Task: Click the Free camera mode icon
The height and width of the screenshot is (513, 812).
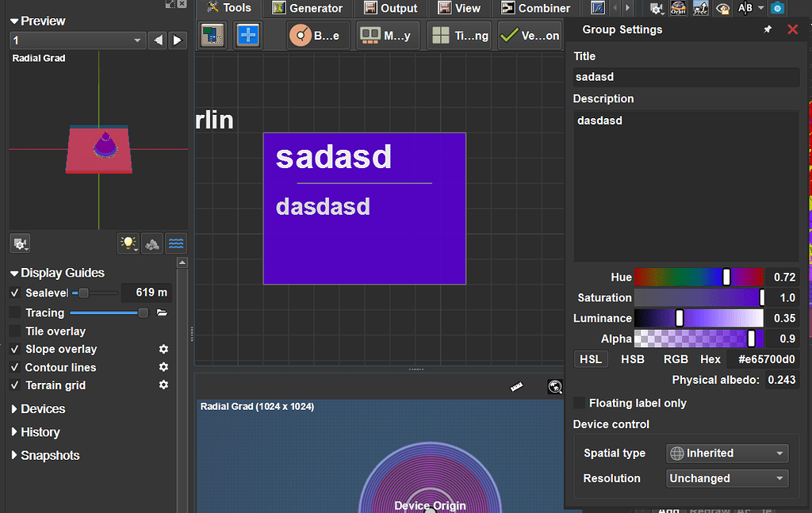Action: (700, 8)
